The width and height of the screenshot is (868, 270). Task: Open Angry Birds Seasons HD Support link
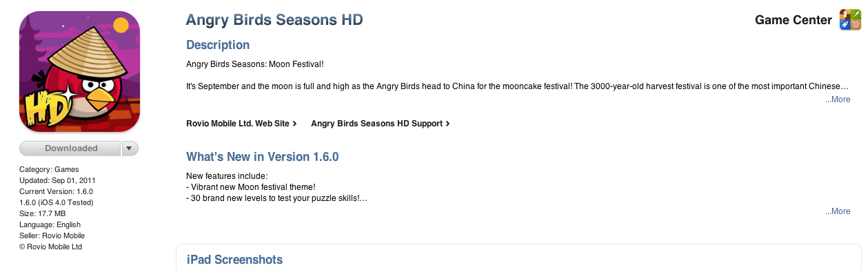pyautogui.click(x=376, y=124)
